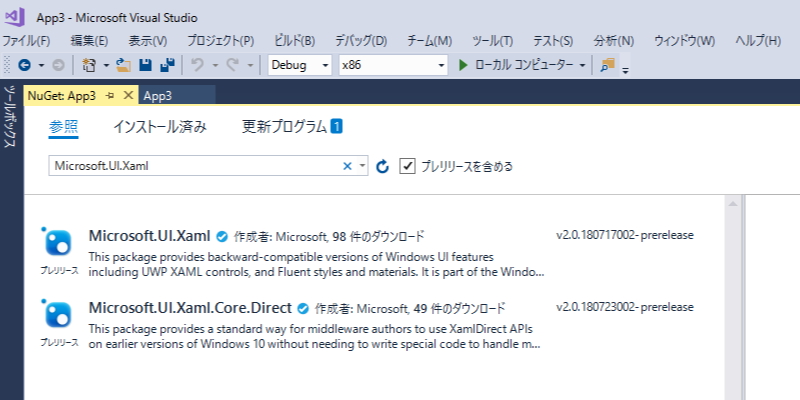Viewport: 800px width, 400px height.
Task: Click the Visual Studio logo icon
Action: click(x=14, y=17)
